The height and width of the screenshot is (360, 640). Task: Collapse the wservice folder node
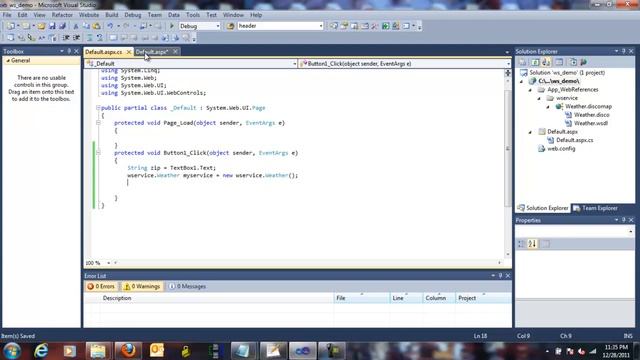539,98
